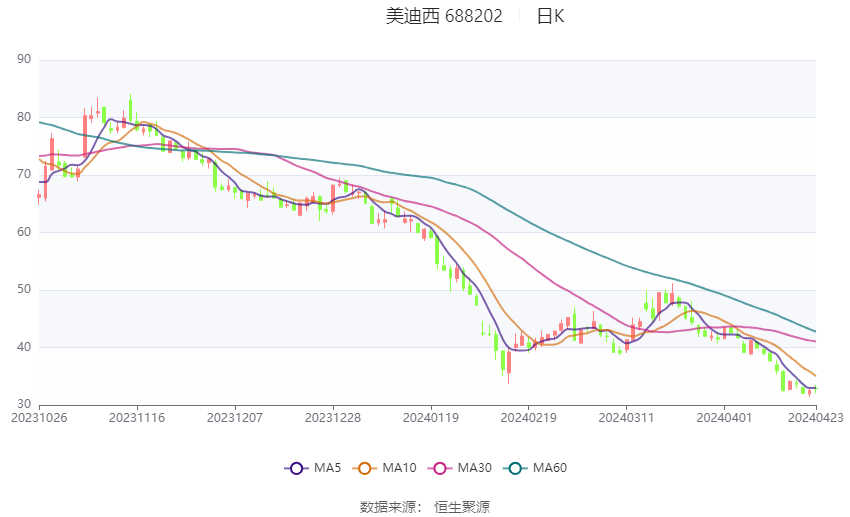Click the 日K period label

(x=550, y=16)
